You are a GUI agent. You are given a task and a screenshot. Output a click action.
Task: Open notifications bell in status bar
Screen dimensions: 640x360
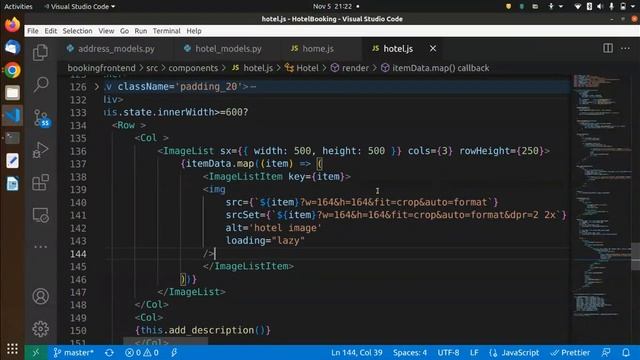626,352
